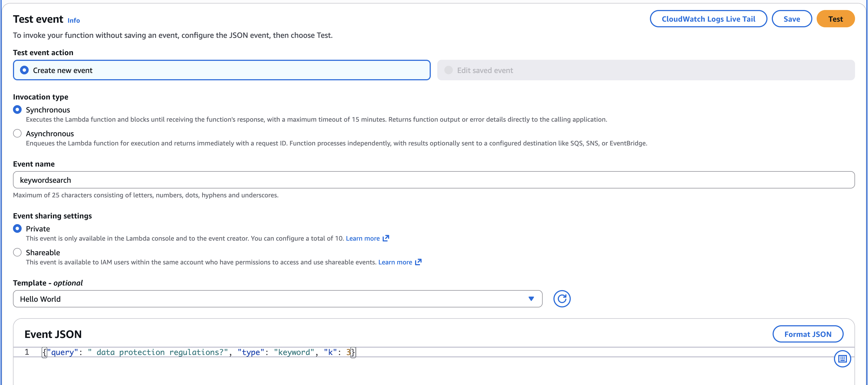Screen dimensions: 868x385
Task: Click the template refresh icon button
Action: click(562, 299)
